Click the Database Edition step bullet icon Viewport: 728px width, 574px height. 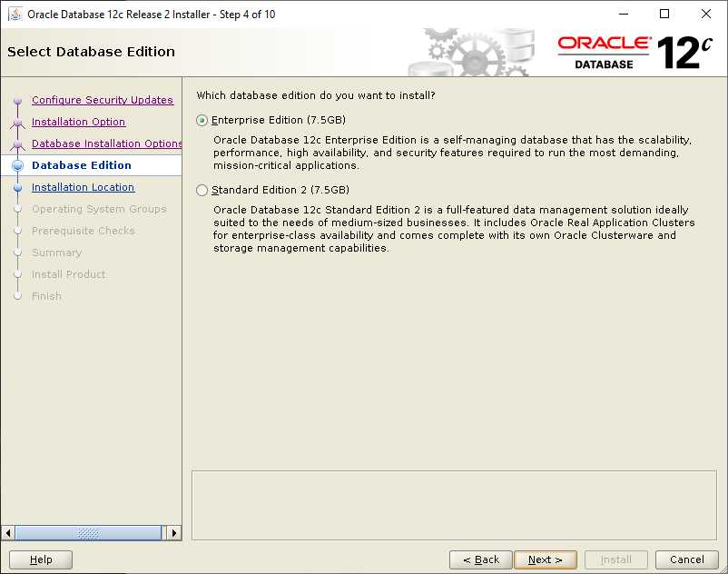click(x=18, y=166)
